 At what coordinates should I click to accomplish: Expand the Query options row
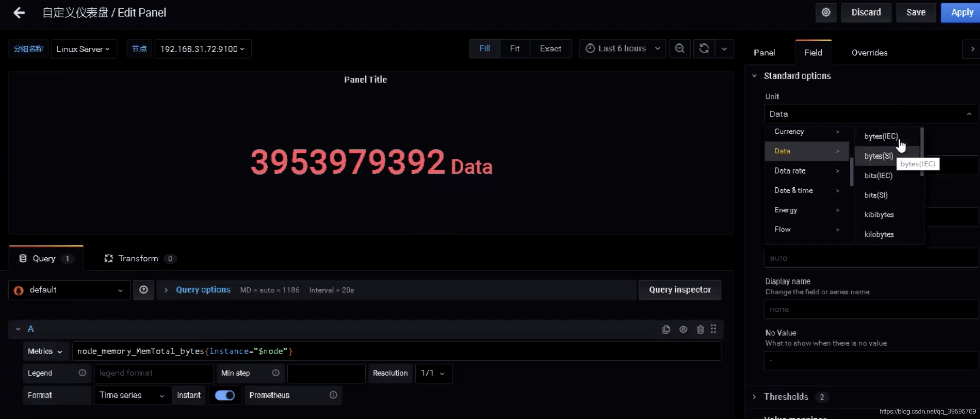coord(166,290)
